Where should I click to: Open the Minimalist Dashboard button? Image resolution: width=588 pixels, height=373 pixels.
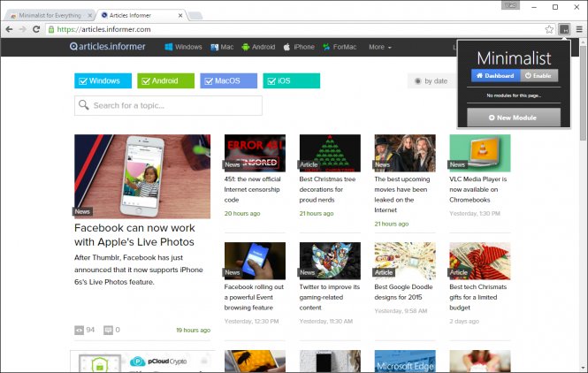pos(496,75)
